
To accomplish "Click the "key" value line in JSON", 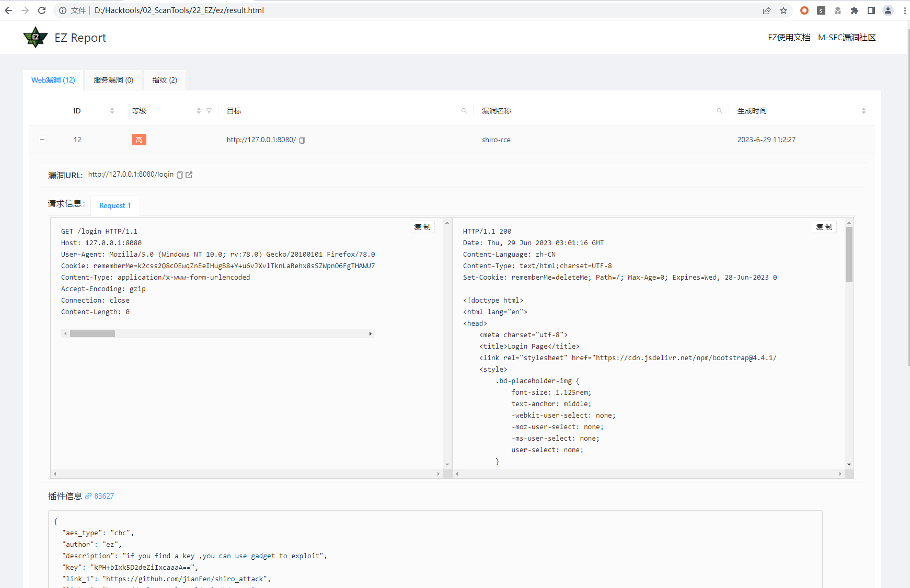I will [130, 568].
